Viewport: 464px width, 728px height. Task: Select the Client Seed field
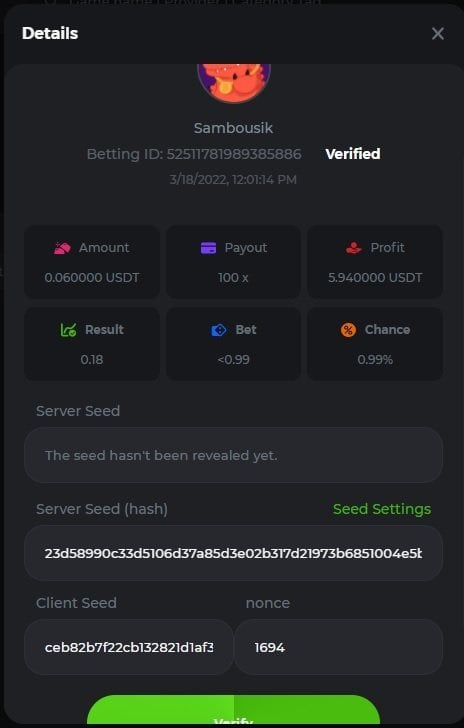[129, 647]
